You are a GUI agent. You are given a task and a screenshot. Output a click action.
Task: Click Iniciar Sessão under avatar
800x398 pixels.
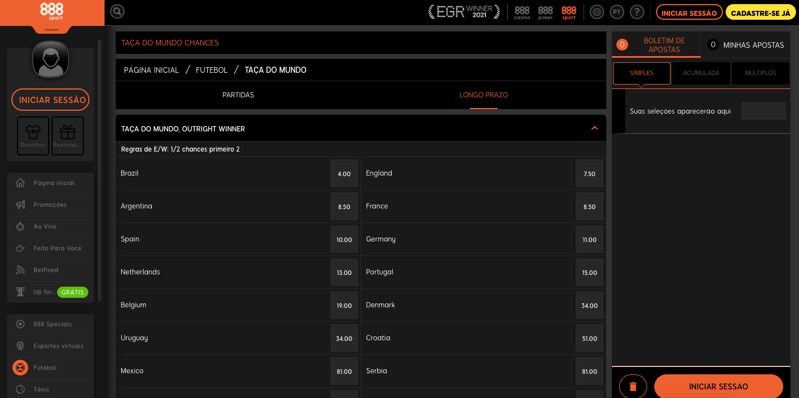pyautogui.click(x=51, y=100)
